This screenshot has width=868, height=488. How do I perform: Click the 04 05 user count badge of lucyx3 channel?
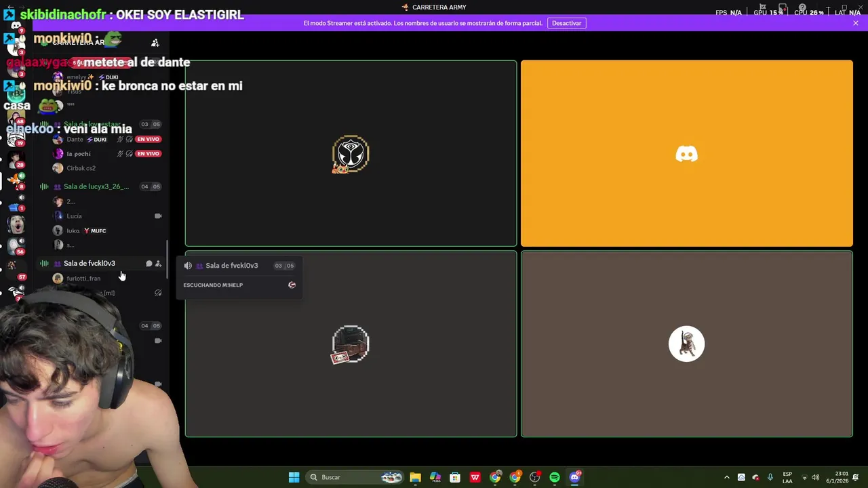click(x=151, y=186)
